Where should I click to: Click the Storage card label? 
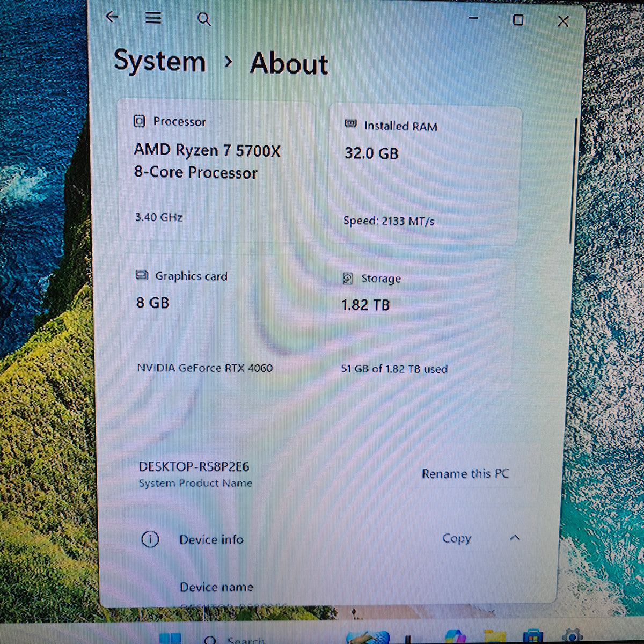pyautogui.click(x=381, y=279)
